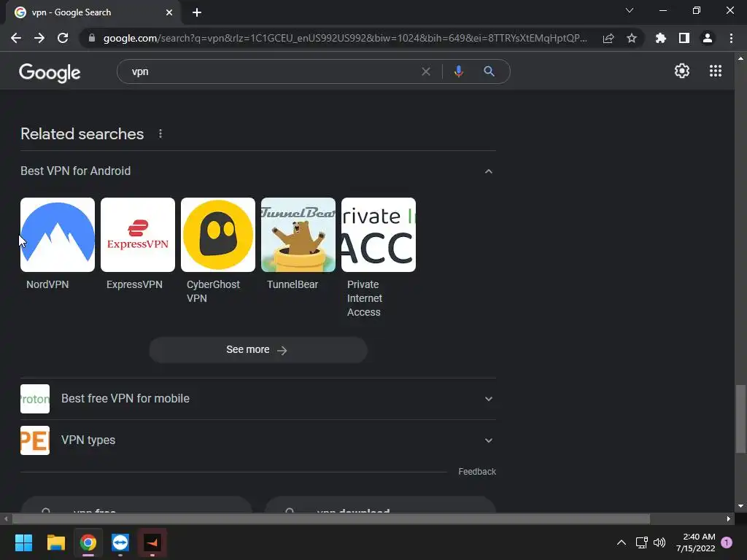Select the CyberGhost VPN thumbnail

217,235
